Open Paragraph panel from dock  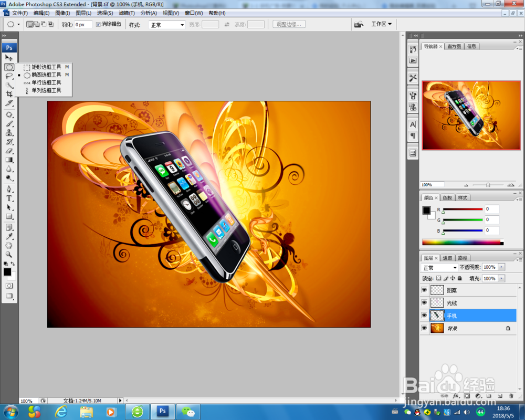[413, 135]
